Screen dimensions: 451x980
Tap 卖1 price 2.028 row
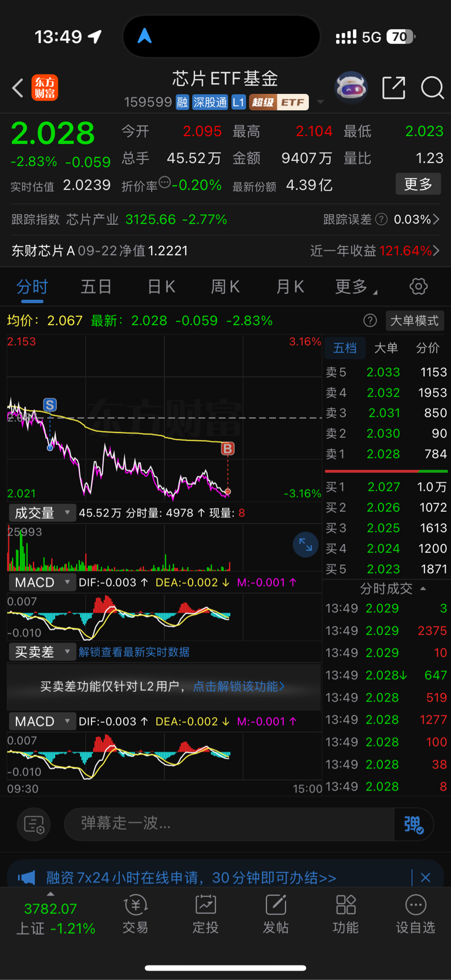[386, 454]
